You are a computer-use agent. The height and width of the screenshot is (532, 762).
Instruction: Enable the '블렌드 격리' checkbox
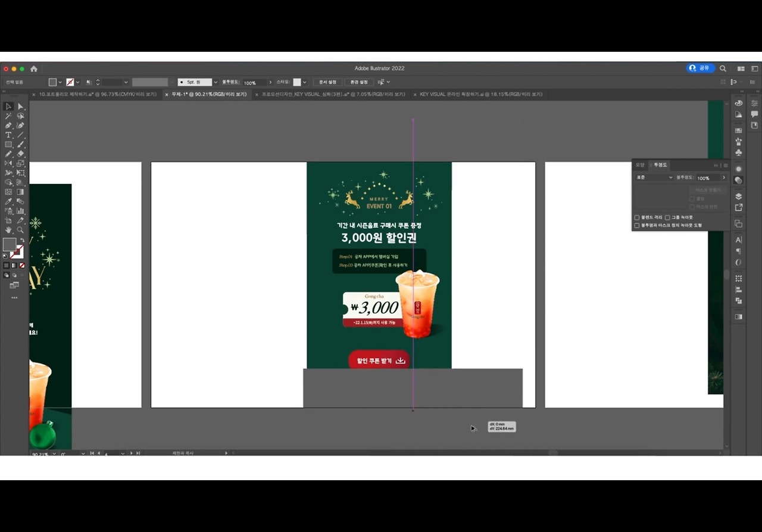pos(637,218)
